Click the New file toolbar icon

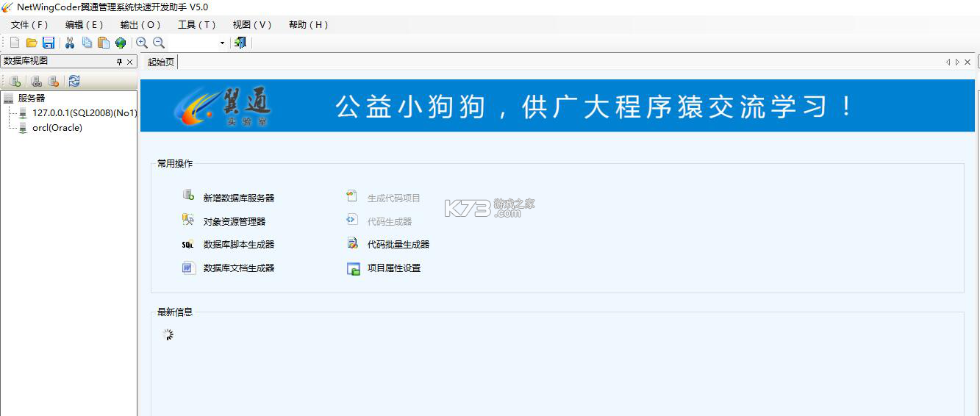[x=15, y=43]
